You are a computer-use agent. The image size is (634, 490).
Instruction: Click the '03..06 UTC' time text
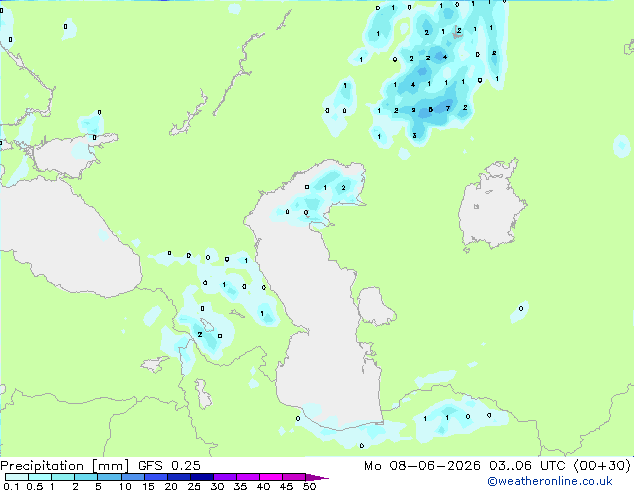pos(527,466)
